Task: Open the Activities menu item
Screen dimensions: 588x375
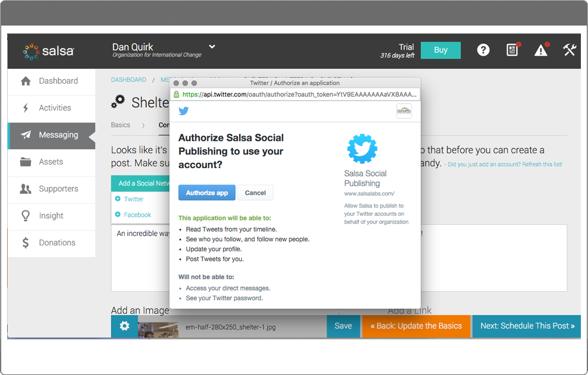Action: coord(51,108)
